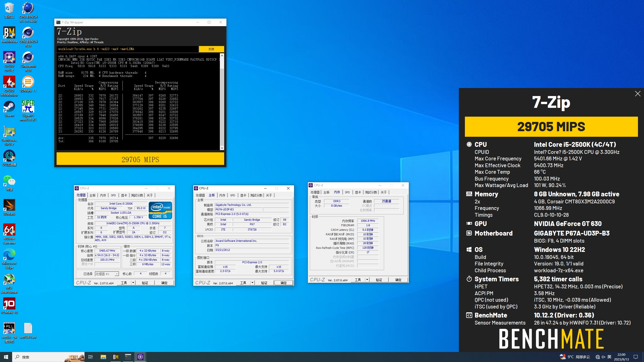This screenshot has height=362, width=644.
Task: Open the notification center icon
Action: (x=636, y=357)
